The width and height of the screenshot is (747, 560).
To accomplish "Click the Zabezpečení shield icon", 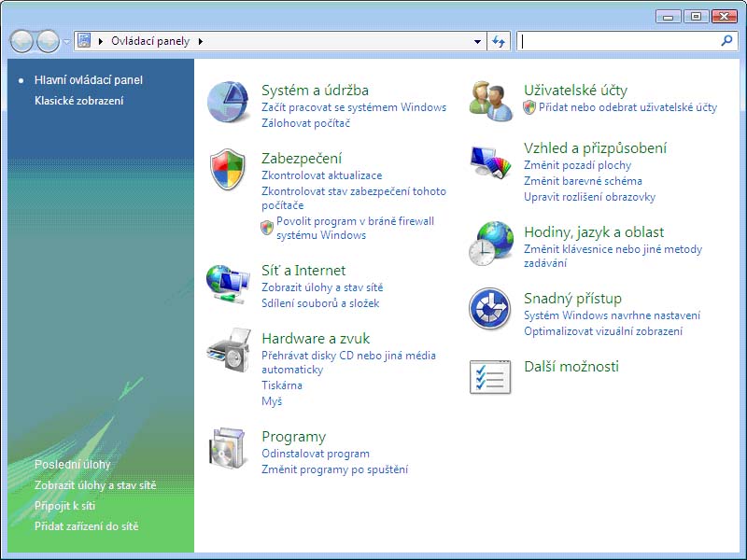I will pyautogui.click(x=228, y=169).
